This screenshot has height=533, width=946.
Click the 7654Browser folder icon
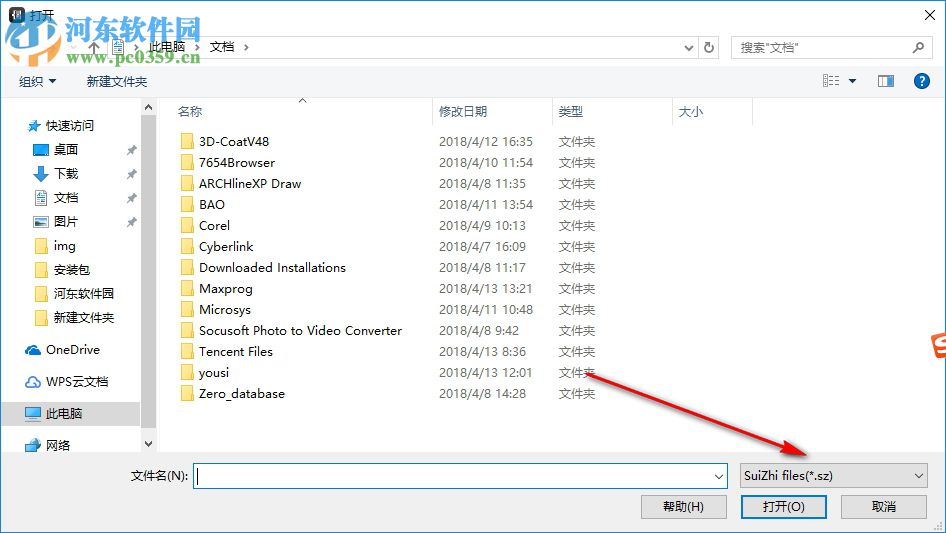187,162
